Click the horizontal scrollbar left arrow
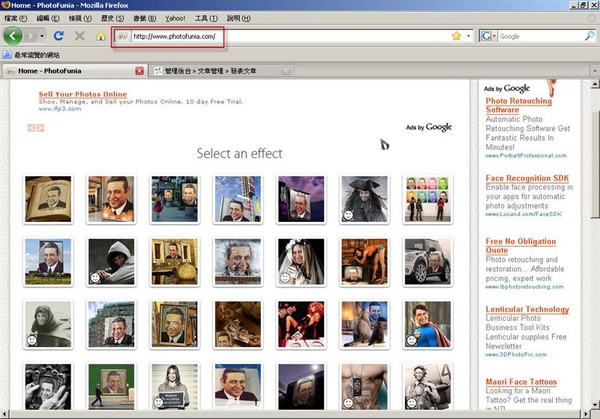The width and height of the screenshot is (600, 419). (4, 414)
